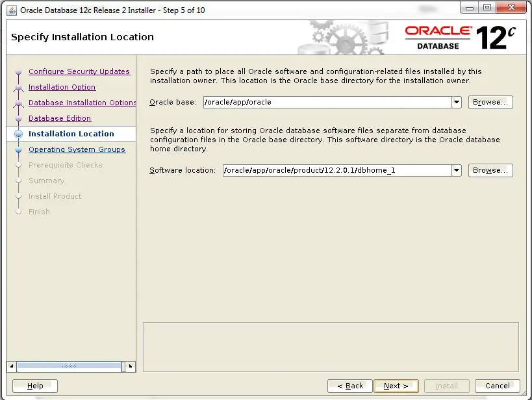Image resolution: width=532 pixels, height=400 pixels.
Task: Maximize the installer window
Action: tap(487, 8)
